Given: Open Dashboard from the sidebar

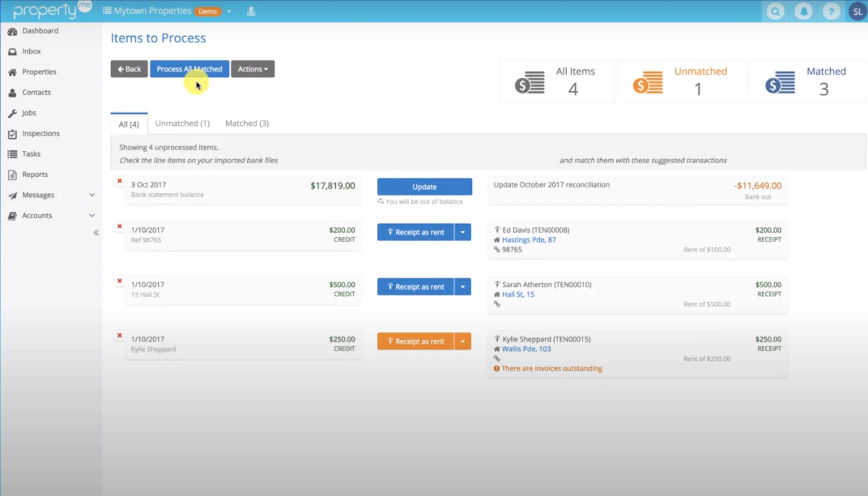Looking at the screenshot, I should pyautogui.click(x=40, y=31).
